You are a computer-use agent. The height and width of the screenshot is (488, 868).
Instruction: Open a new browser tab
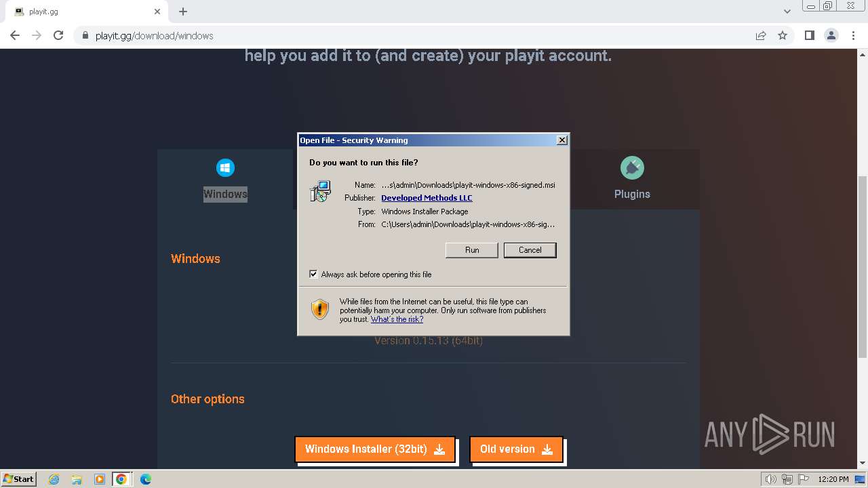[183, 12]
